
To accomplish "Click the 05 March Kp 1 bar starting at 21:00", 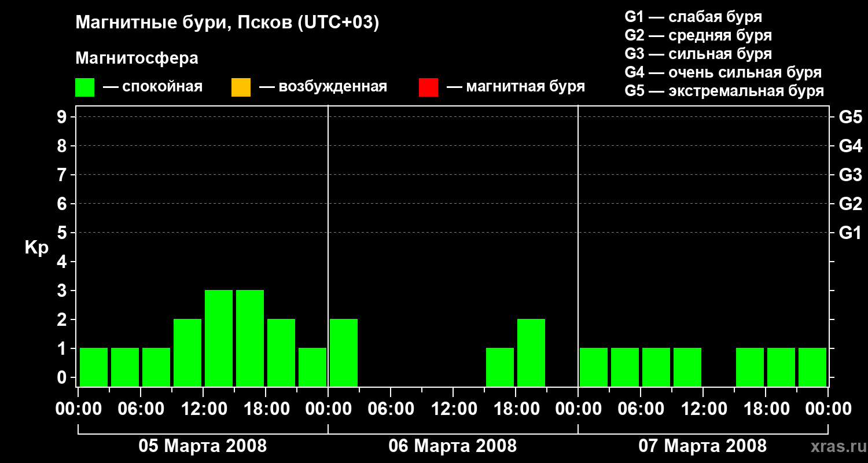I will point(312,367).
